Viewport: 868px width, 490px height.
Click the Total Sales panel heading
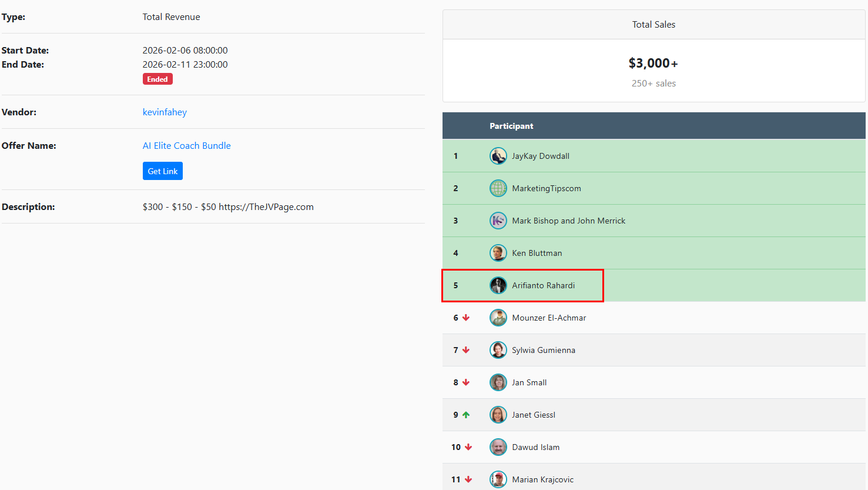(653, 25)
